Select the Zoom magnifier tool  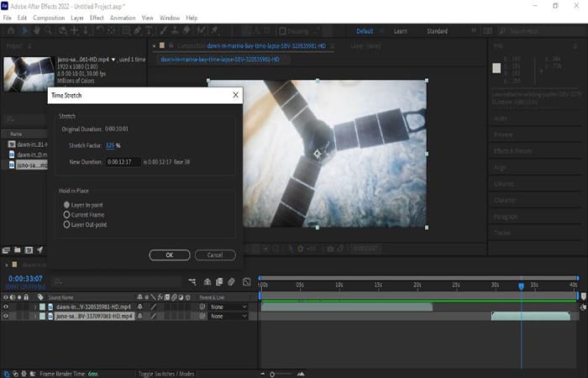click(x=49, y=31)
